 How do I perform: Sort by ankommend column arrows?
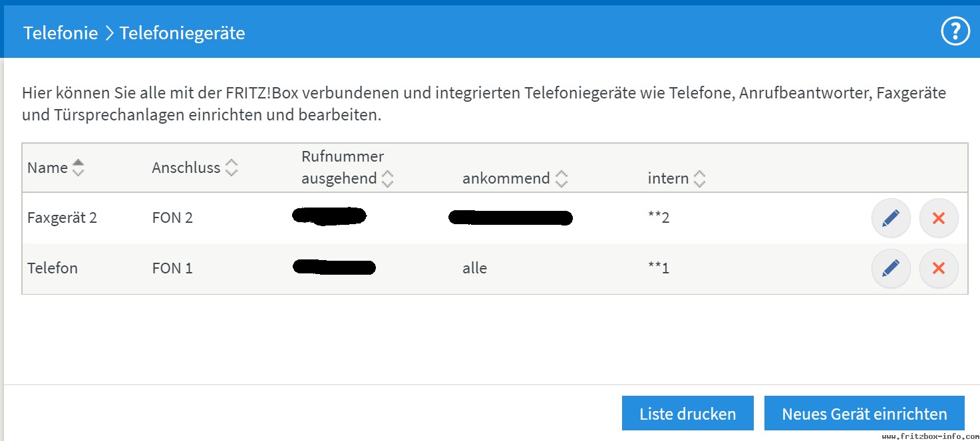point(562,178)
